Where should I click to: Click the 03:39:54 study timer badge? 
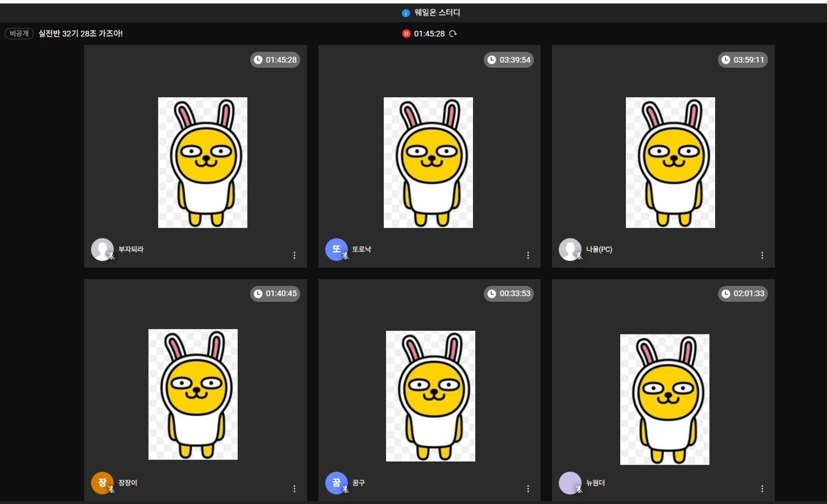tap(508, 60)
